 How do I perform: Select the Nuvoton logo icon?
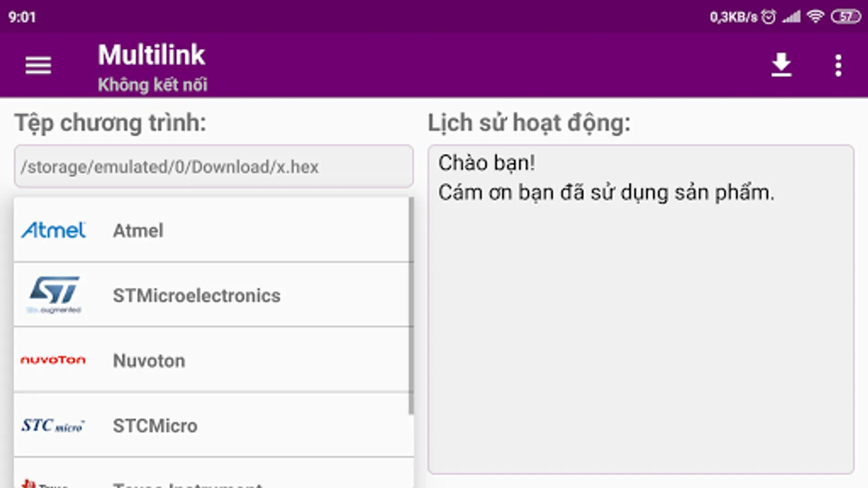click(53, 360)
